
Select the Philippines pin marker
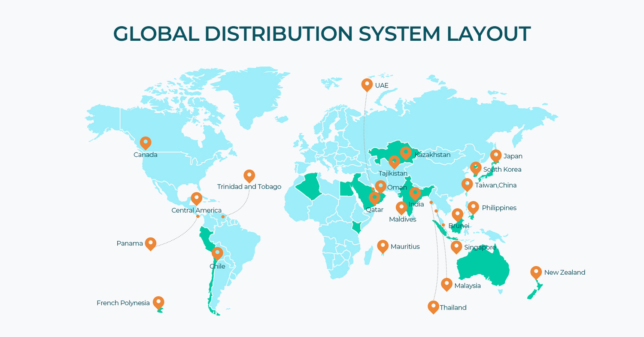pos(473,207)
